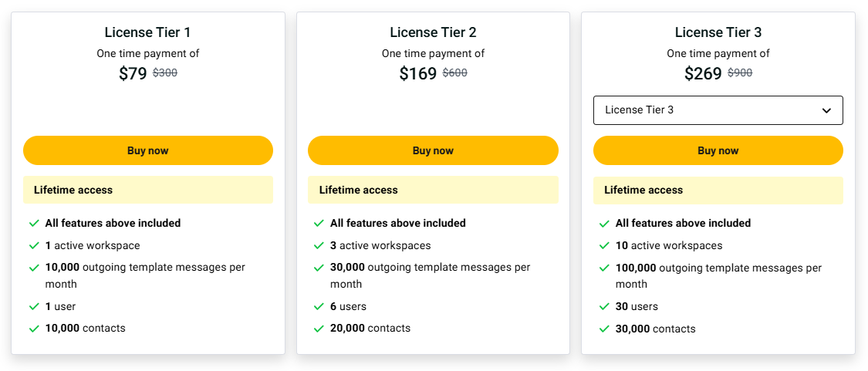
Task: Click checkmark beside '10,000 contacts'
Action: tap(34, 329)
